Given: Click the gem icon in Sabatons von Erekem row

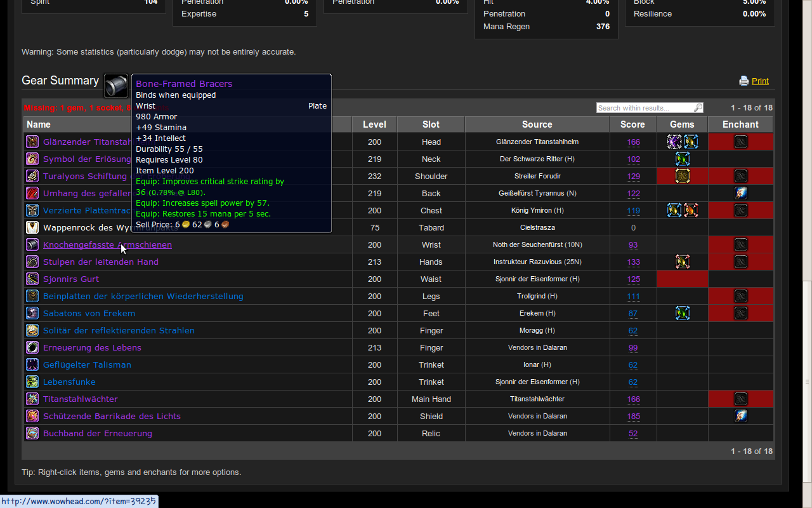Looking at the screenshot, I should click(683, 313).
